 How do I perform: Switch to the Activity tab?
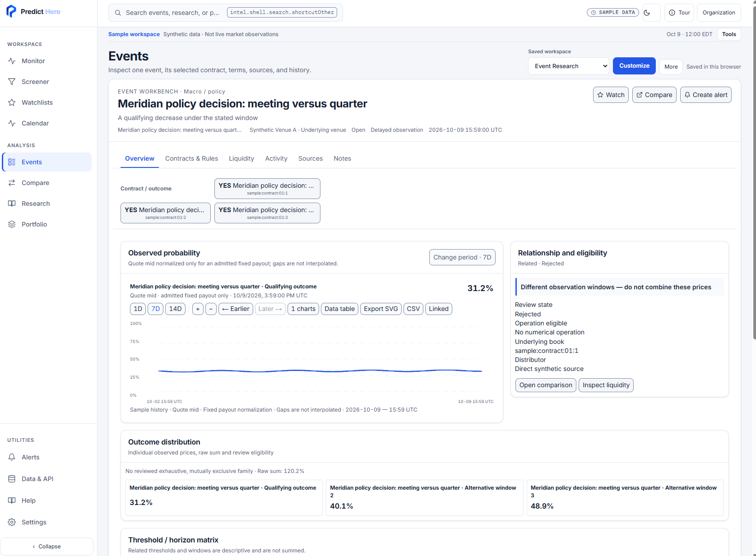tap(276, 158)
